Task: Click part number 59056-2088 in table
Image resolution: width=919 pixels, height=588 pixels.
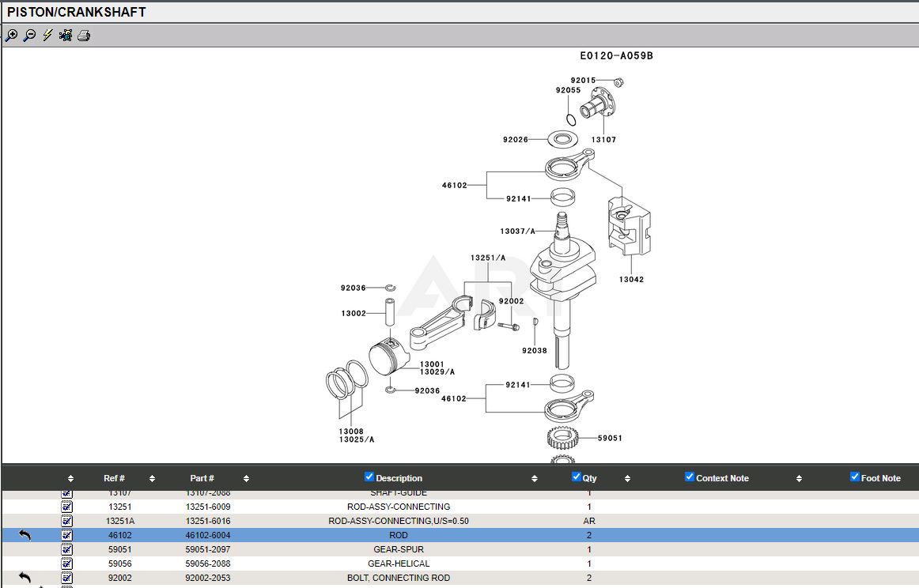Action: tap(208, 563)
